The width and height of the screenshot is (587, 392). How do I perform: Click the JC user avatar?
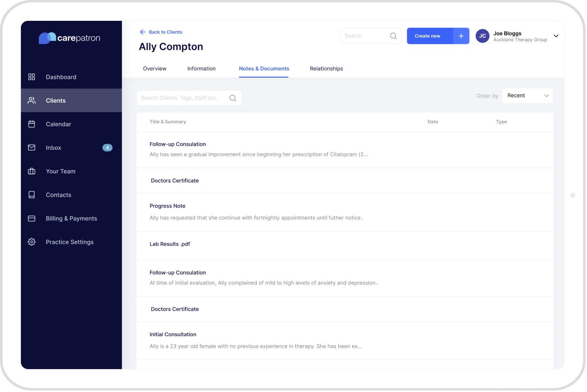(x=482, y=36)
